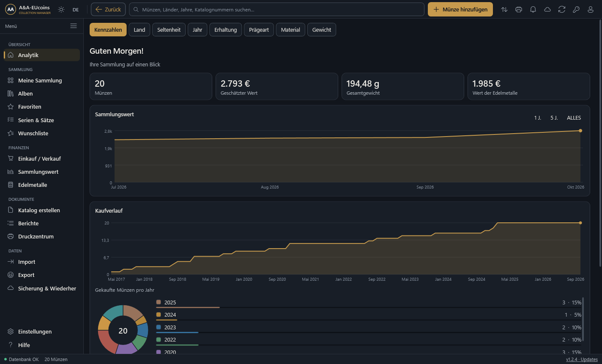Screen dimensions: 602x364
Task: Open Serien & Sätze in the sidebar
Action: 42,120
